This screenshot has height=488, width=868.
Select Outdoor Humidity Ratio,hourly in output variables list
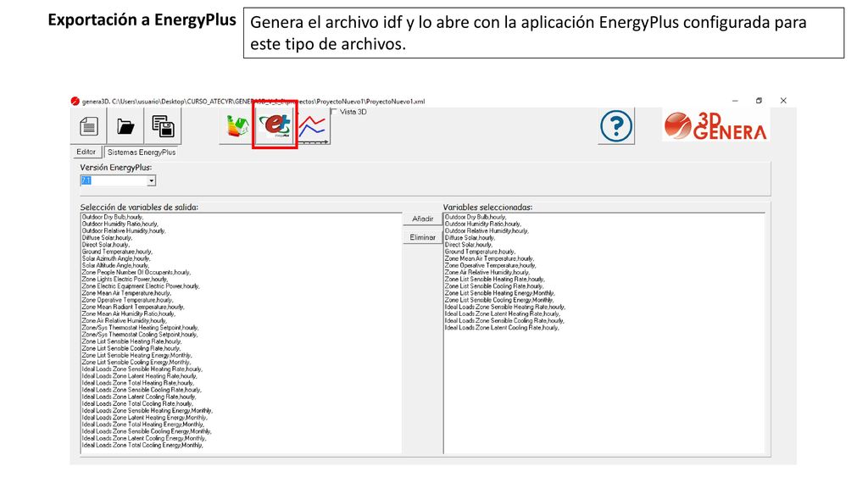(120, 224)
